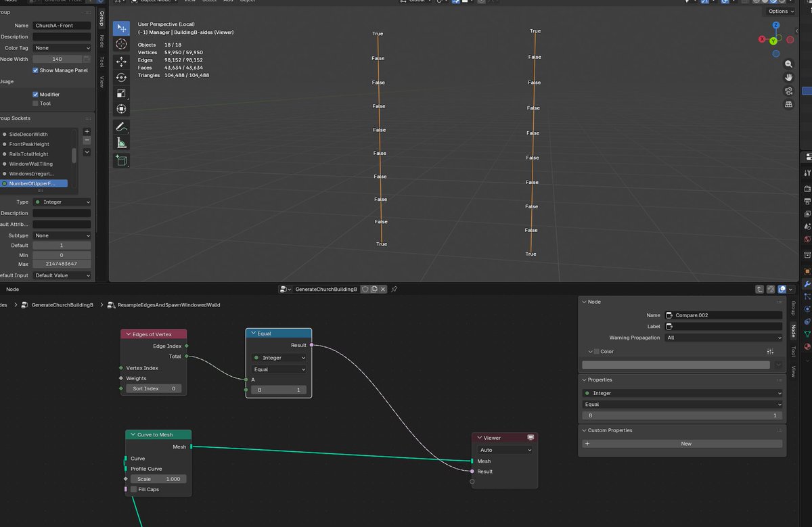This screenshot has width=812, height=527.
Task: Select the Add Cube tool
Action: [121, 160]
